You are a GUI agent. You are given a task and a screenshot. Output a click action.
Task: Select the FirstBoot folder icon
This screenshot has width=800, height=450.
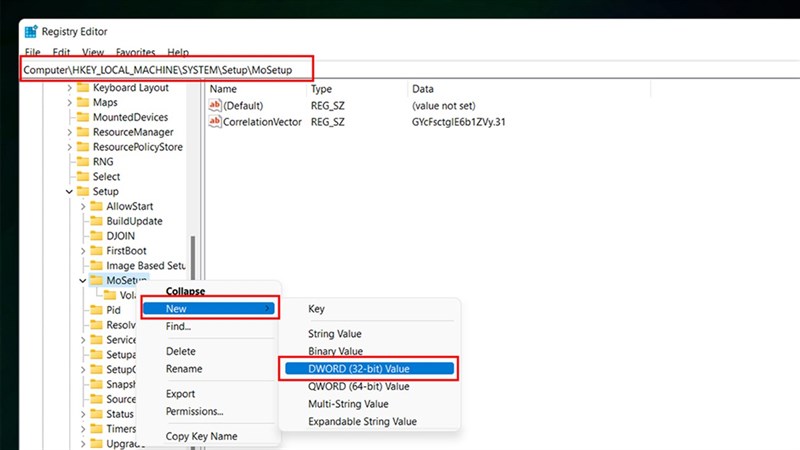coord(96,250)
